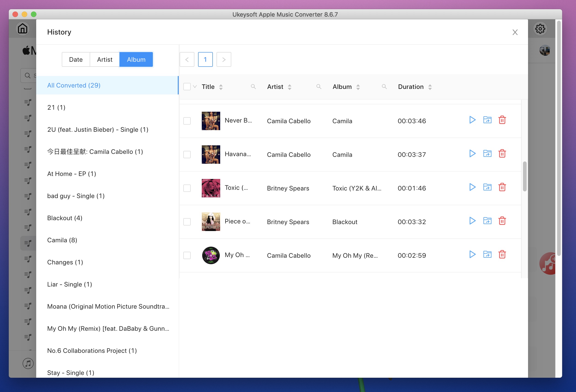Click the music note icon at bottom left
576x392 pixels.
28,363
